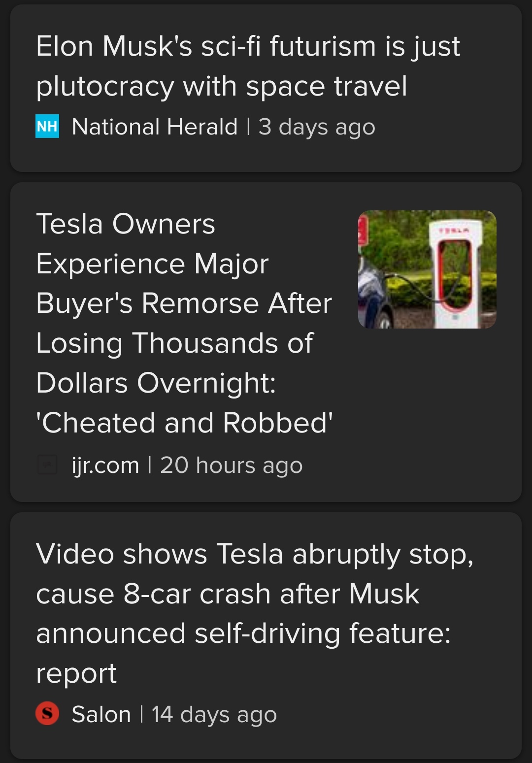Click the Tesla Supercharger thumbnail image
The image size is (532, 763).
(428, 268)
